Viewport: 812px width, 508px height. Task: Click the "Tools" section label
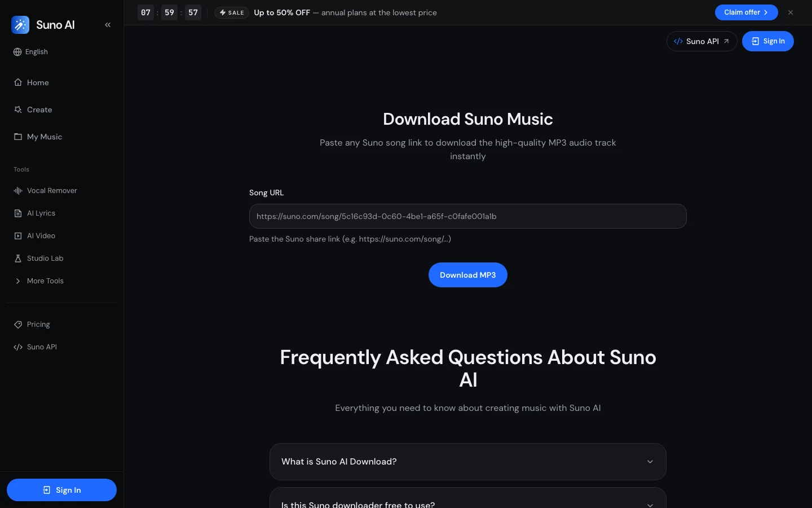(x=21, y=169)
